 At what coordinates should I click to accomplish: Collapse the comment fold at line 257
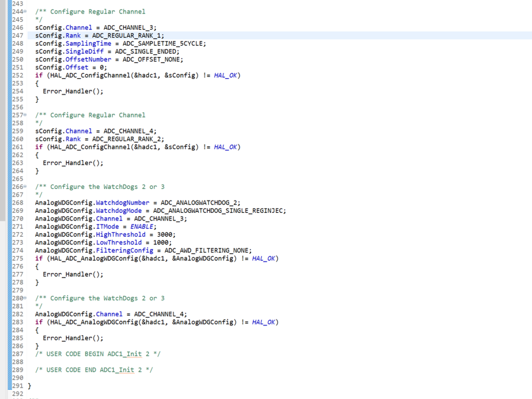click(x=25, y=115)
